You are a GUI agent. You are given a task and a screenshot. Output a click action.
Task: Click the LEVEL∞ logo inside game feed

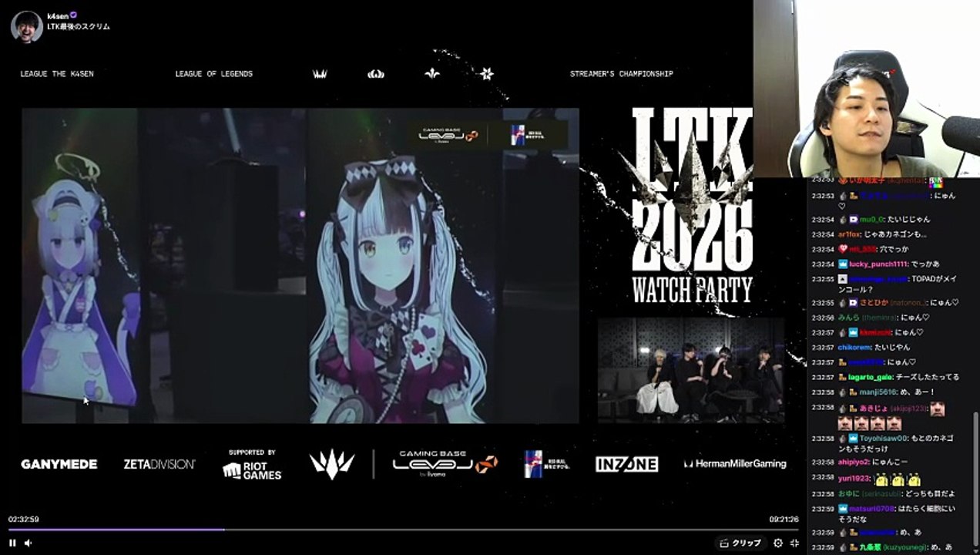click(448, 135)
